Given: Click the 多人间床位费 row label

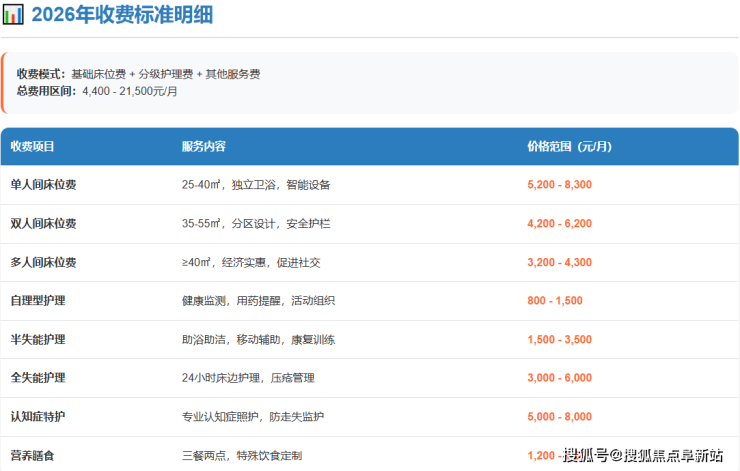Looking at the screenshot, I should pos(43,262).
